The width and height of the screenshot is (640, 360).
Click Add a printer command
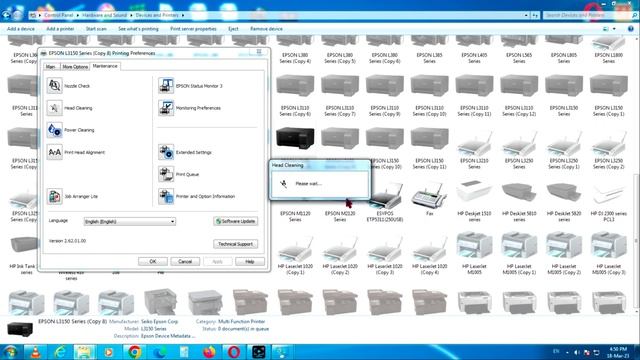coord(60,29)
